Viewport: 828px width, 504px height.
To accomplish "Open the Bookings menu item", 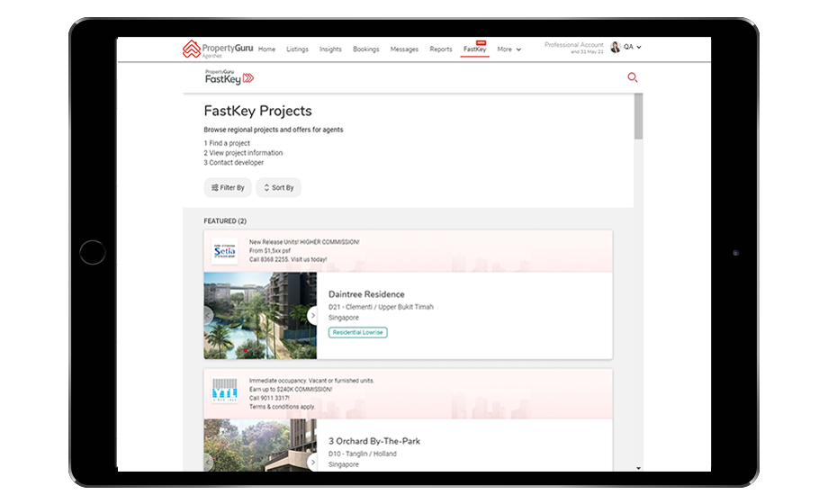I will click(x=366, y=49).
